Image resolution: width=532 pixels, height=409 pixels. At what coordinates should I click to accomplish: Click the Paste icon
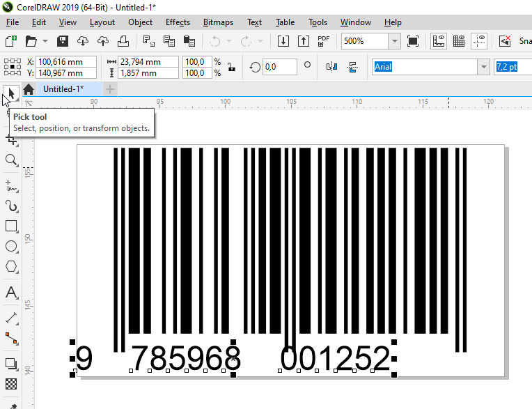click(189, 41)
